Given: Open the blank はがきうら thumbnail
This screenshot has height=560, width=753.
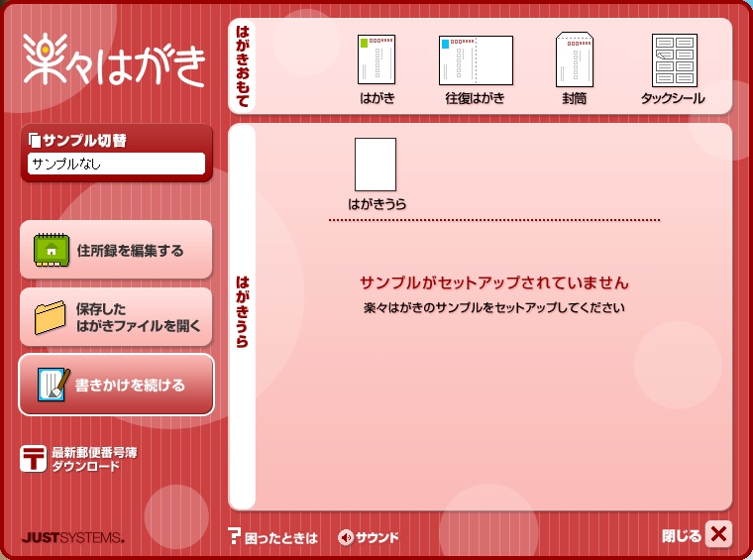Looking at the screenshot, I should coord(376,165).
